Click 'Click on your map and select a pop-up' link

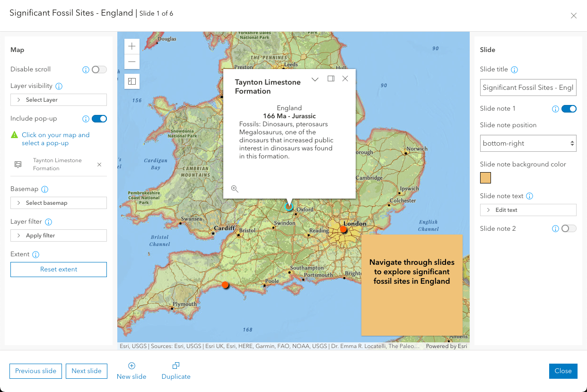[55, 139]
